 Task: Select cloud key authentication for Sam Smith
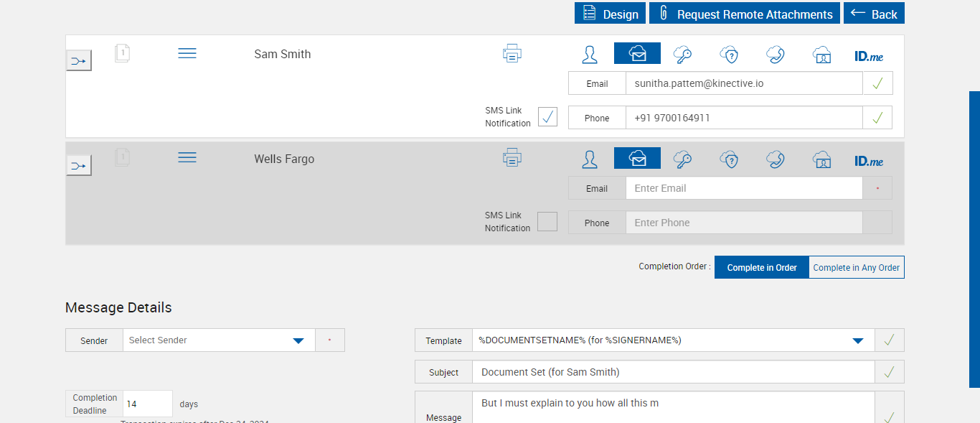pos(682,55)
